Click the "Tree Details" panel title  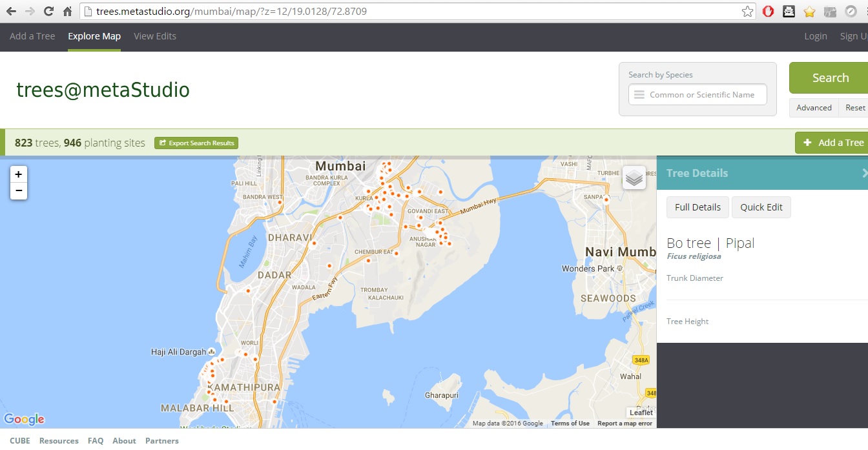pos(697,173)
